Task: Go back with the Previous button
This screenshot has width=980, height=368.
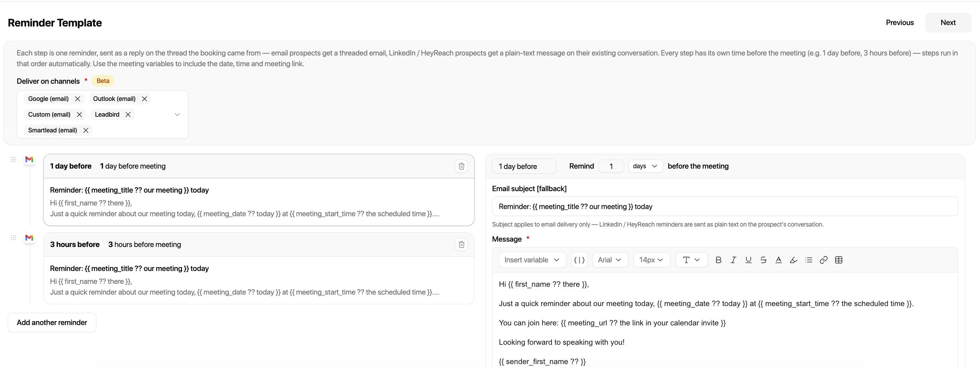Action: point(900,23)
